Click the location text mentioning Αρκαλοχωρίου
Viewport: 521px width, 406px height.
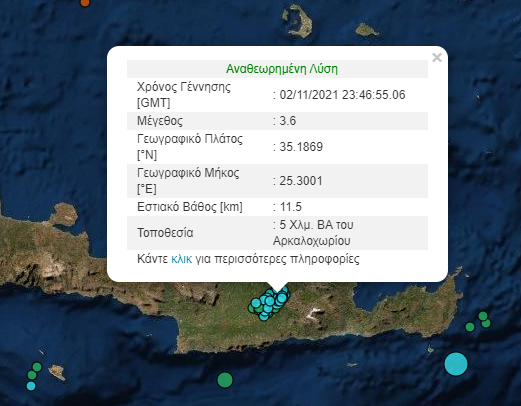point(313,233)
